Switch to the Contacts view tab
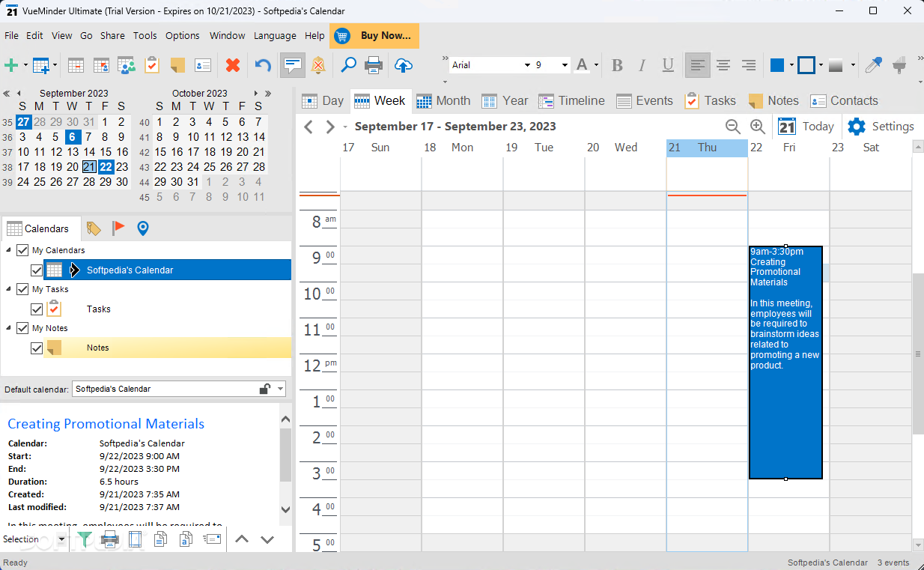Screen dimensions: 924x570 [844, 100]
